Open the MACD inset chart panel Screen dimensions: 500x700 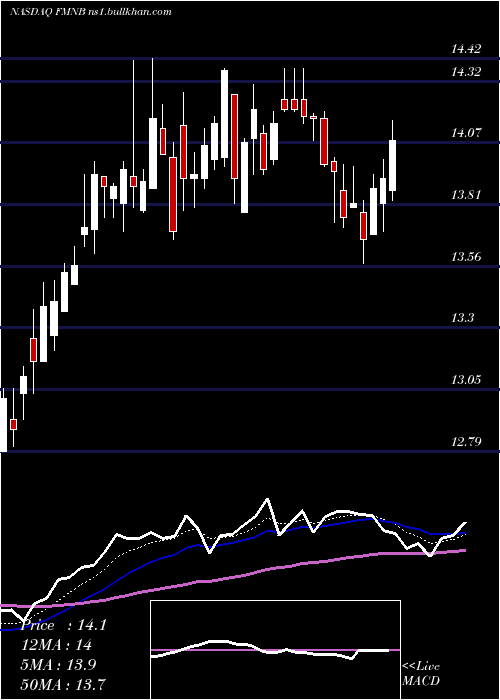pos(275,650)
